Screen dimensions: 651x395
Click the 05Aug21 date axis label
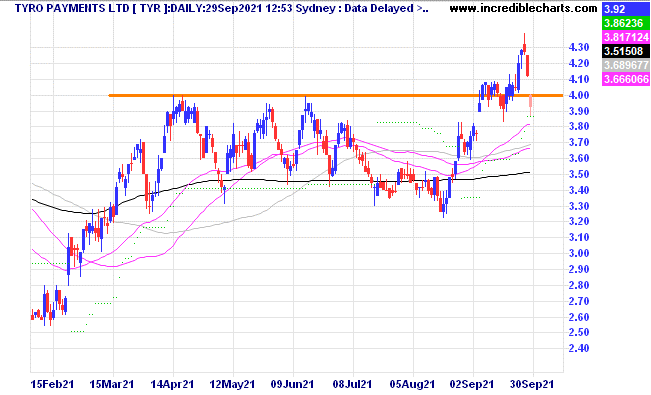point(412,384)
